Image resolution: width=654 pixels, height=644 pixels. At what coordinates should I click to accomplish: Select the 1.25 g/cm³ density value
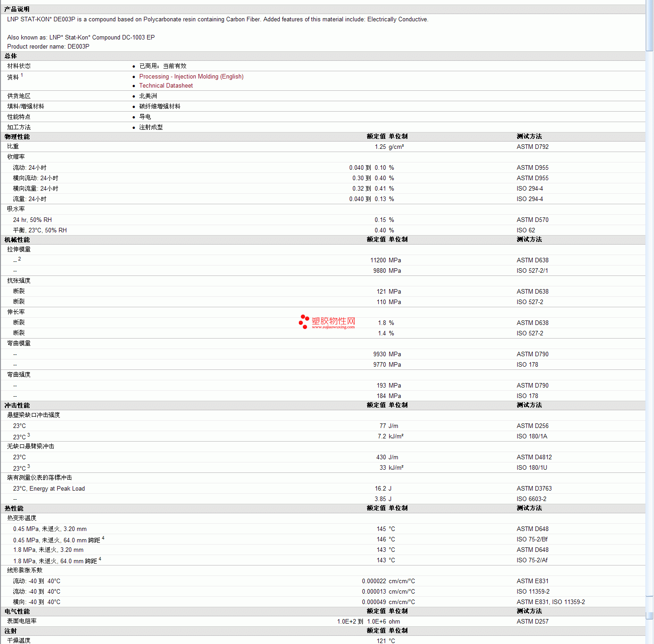(389, 147)
